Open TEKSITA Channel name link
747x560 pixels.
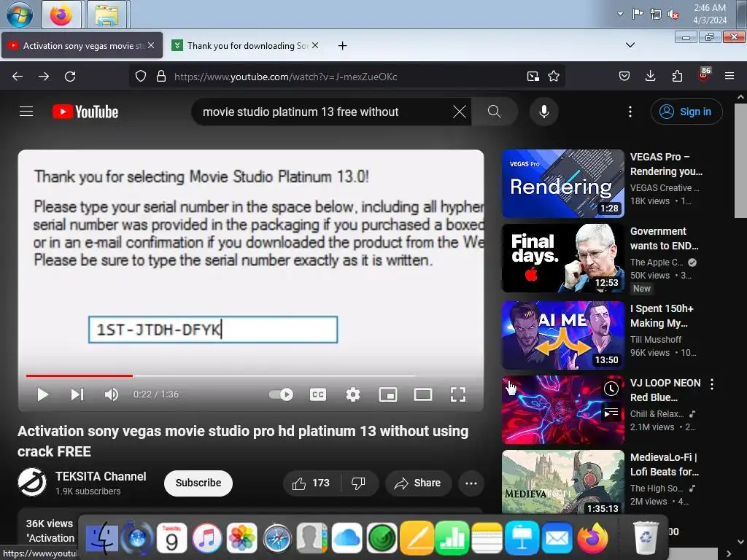(x=101, y=476)
